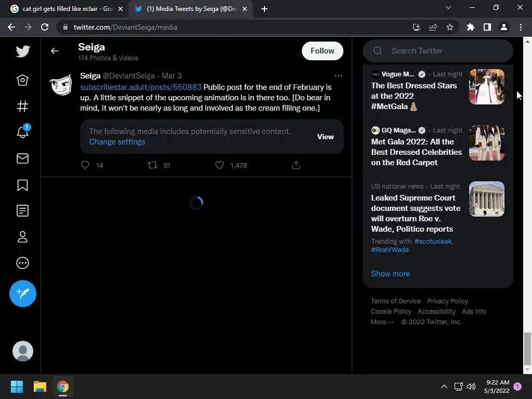Open the Supreme Court building thumbnail

486,199
